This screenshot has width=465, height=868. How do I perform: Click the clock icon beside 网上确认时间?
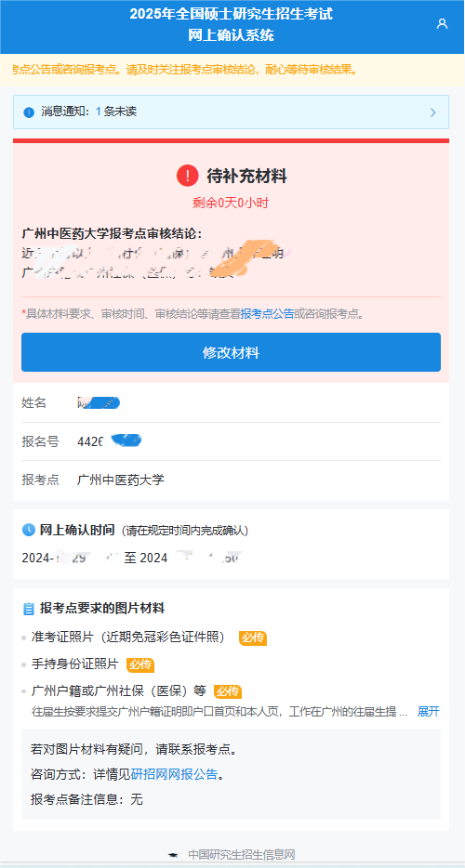point(28,530)
